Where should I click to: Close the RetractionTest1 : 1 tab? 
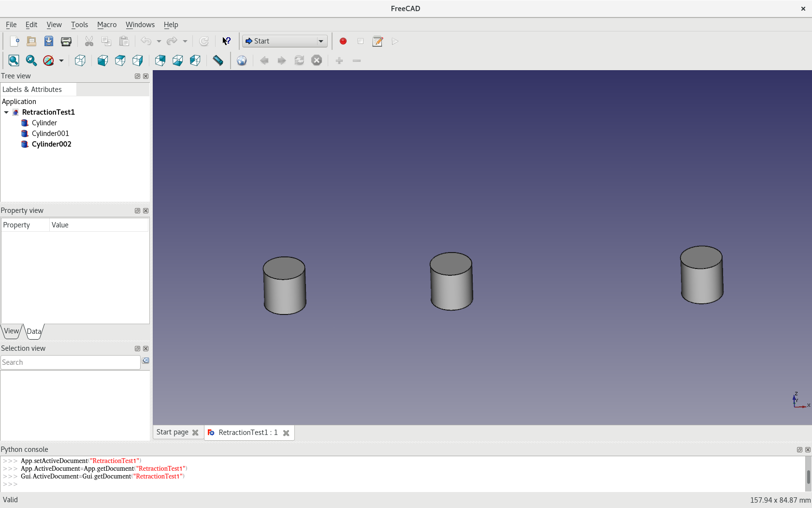pyautogui.click(x=286, y=433)
